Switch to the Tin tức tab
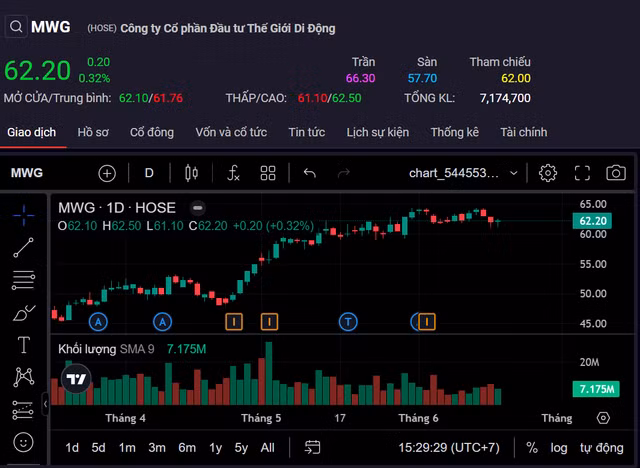 pos(307,132)
